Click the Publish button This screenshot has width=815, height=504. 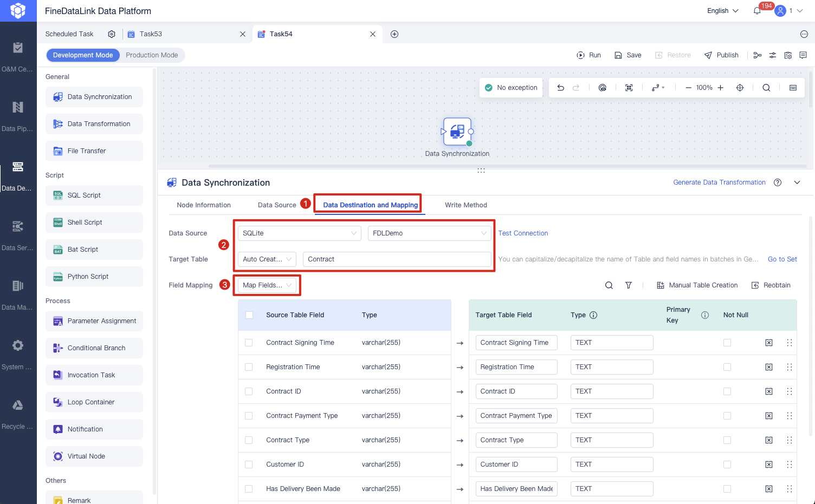(721, 55)
